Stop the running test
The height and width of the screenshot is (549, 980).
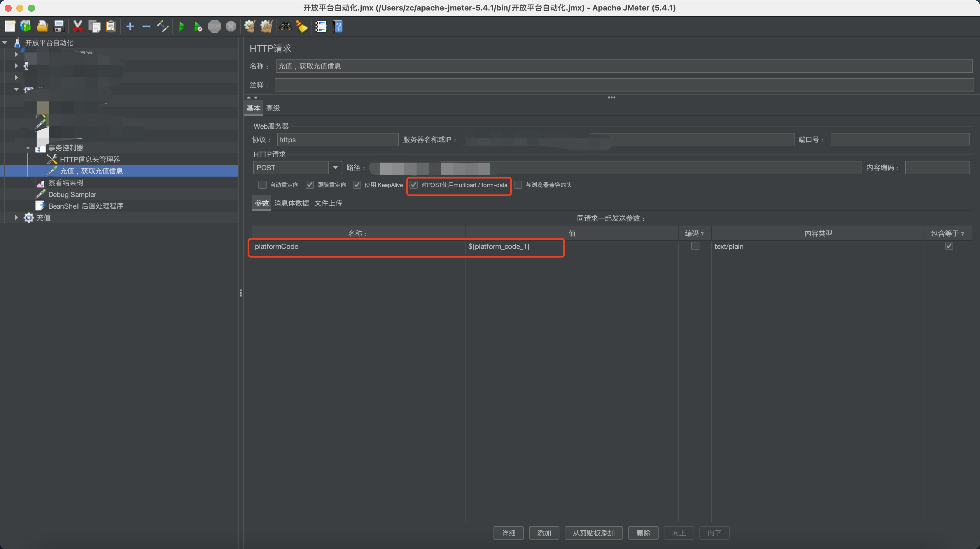click(214, 26)
